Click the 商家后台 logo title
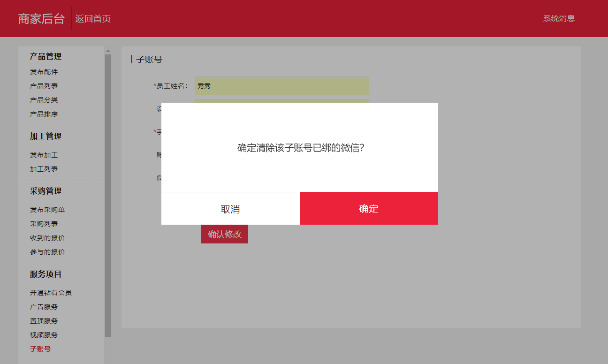The width and height of the screenshot is (608, 364). coord(41,19)
